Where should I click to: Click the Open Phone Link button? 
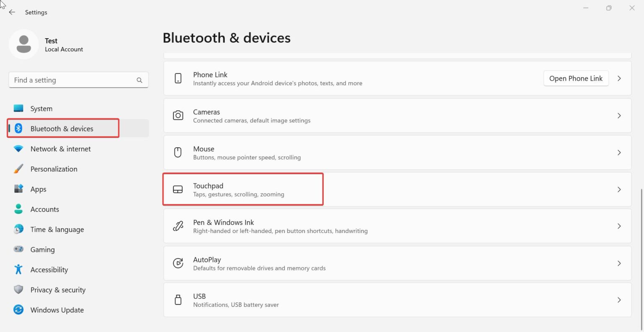click(576, 78)
